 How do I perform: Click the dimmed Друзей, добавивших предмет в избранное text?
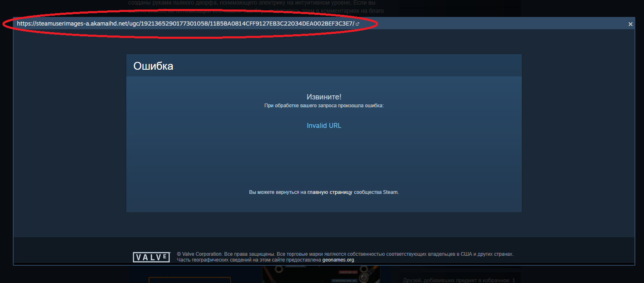[459, 281]
